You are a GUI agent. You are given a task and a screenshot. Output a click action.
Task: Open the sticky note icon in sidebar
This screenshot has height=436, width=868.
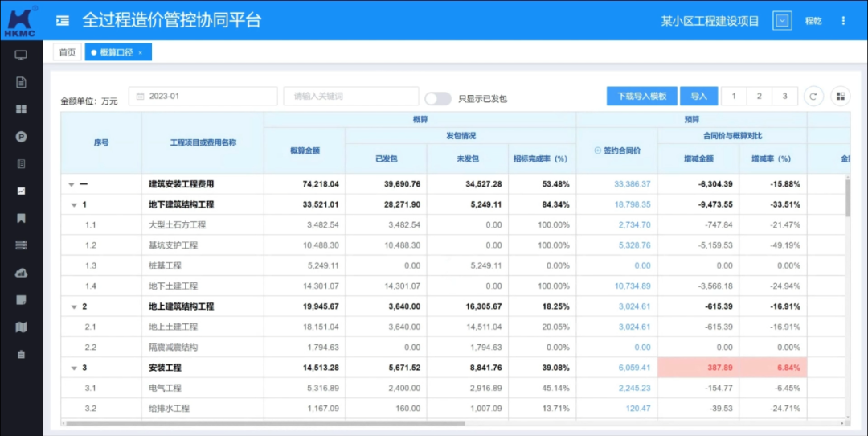pyautogui.click(x=21, y=300)
